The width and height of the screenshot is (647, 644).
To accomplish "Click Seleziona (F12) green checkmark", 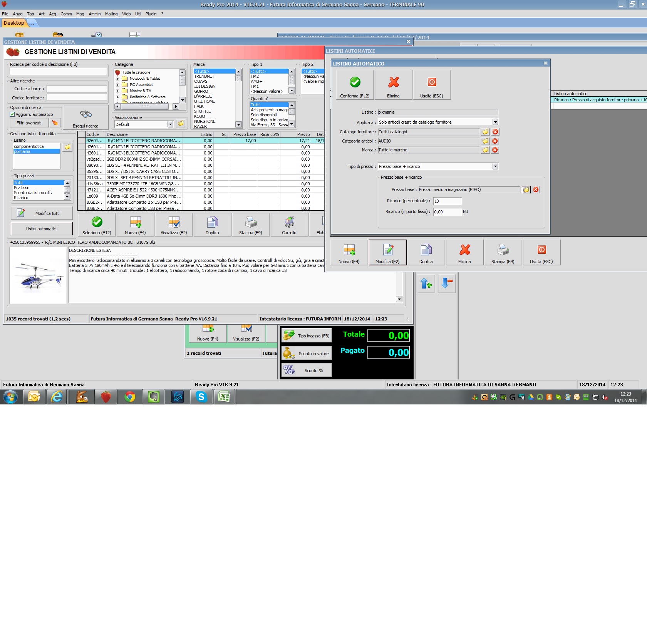I will pos(97,225).
